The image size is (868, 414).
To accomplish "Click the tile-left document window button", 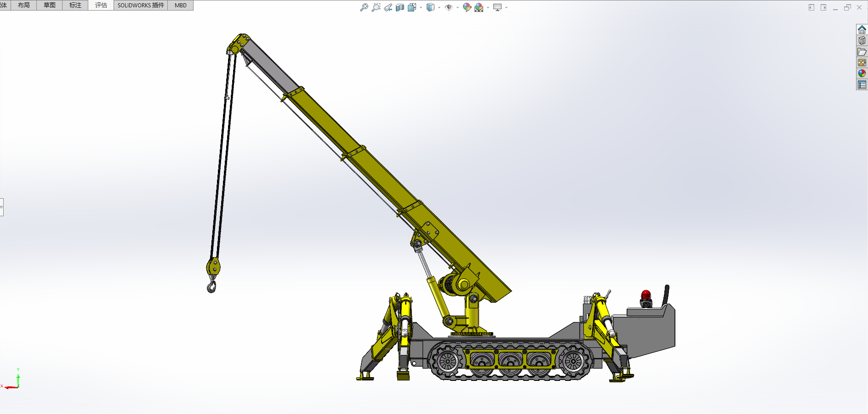I will pos(811,7).
